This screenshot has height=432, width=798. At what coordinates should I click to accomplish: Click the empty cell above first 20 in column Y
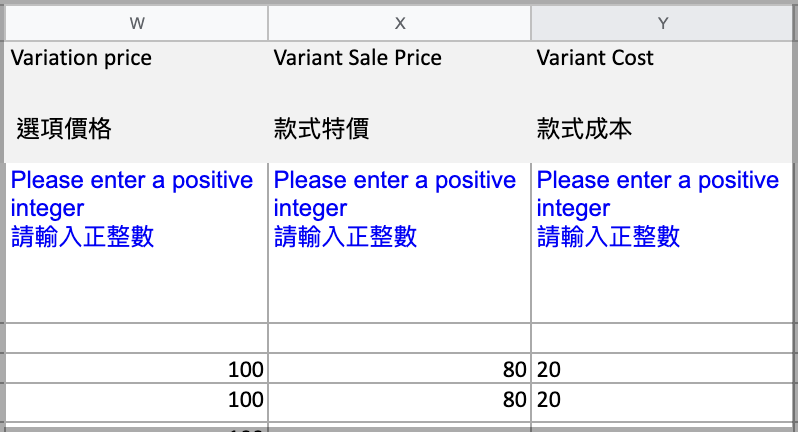(x=662, y=338)
